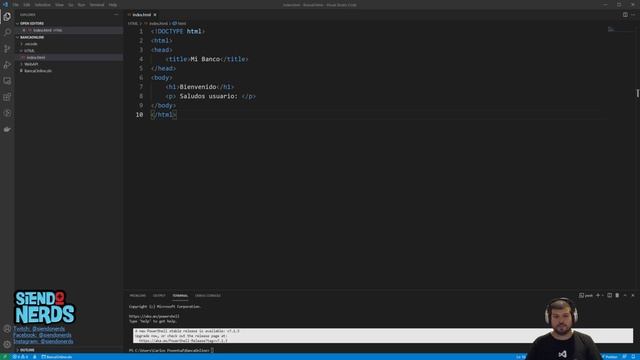This screenshot has height=360, width=640.
Task: Open the View menu
Action: (60, 5)
